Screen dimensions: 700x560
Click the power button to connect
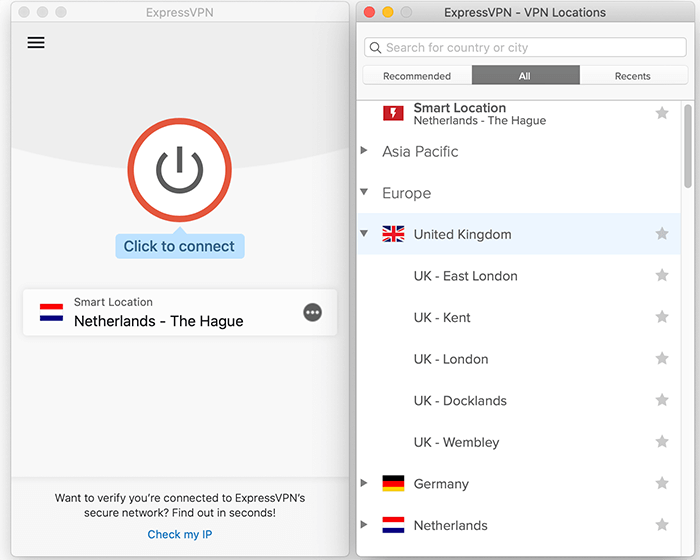click(179, 170)
